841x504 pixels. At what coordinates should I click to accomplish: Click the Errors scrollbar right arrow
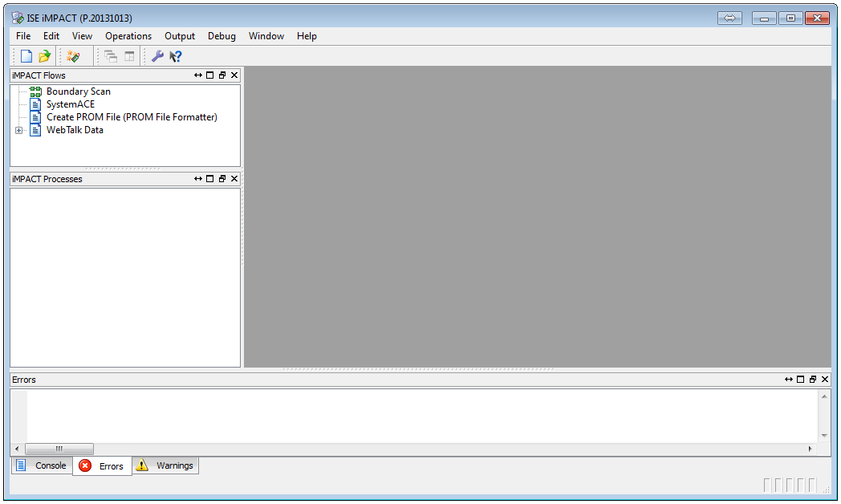click(x=810, y=449)
